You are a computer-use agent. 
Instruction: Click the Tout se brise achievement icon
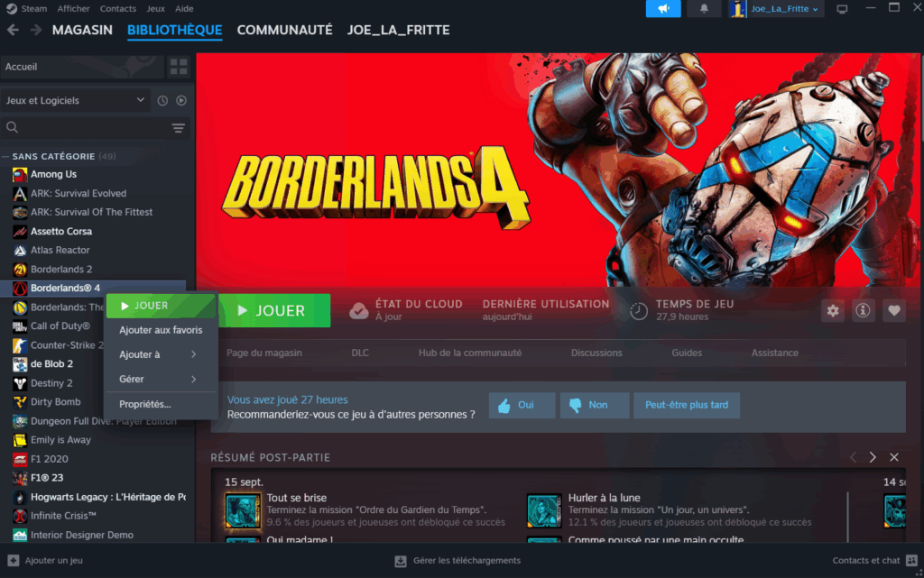click(242, 510)
